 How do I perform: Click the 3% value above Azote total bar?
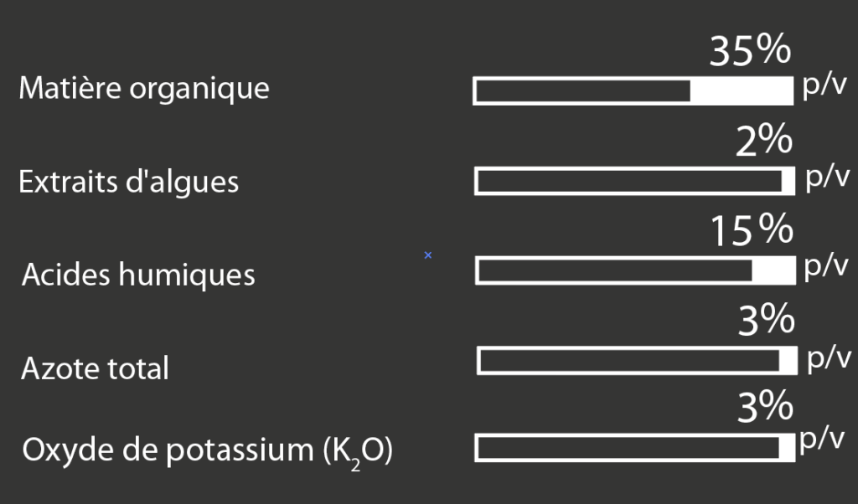766,321
